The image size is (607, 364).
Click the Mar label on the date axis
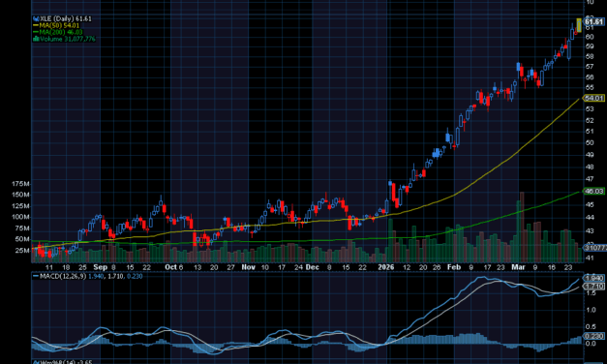coord(518,267)
